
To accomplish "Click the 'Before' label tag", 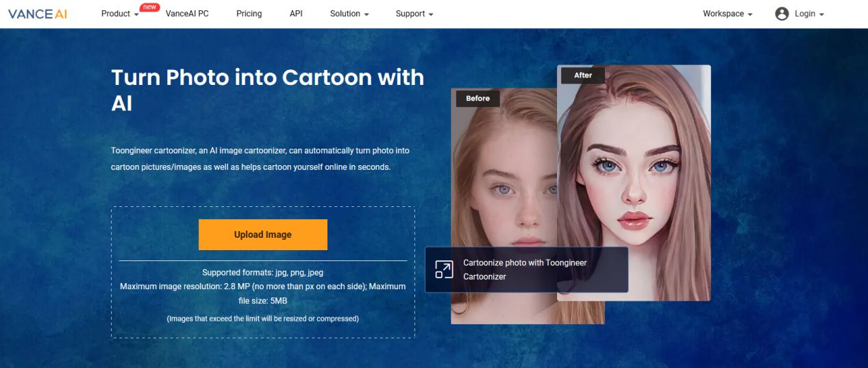I will tap(478, 98).
